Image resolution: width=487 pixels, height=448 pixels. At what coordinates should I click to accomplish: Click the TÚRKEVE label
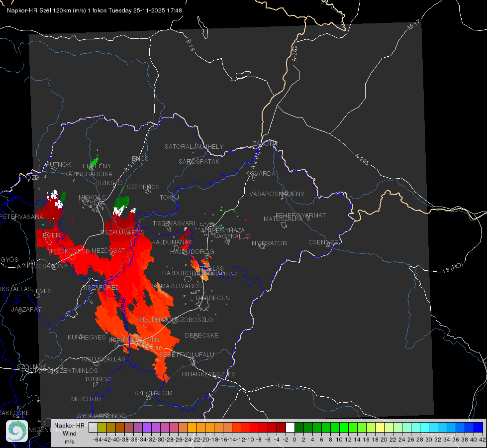pos(99,379)
